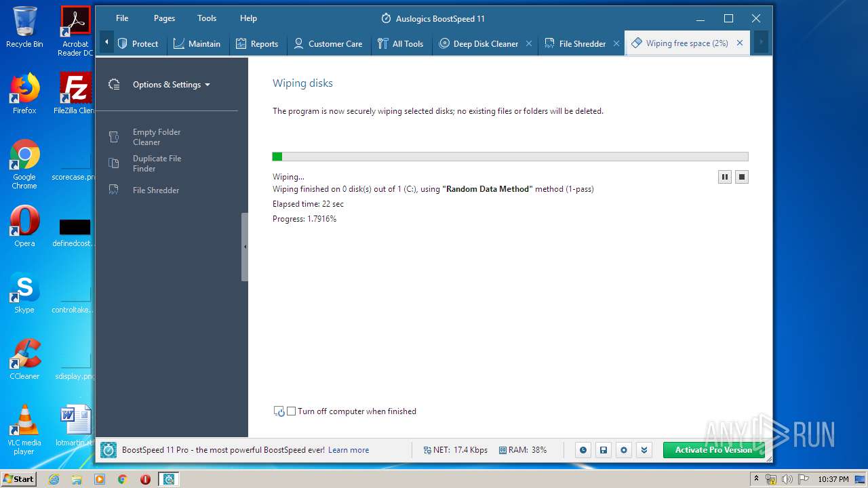
Task: Open the Help menu
Action: tap(248, 18)
